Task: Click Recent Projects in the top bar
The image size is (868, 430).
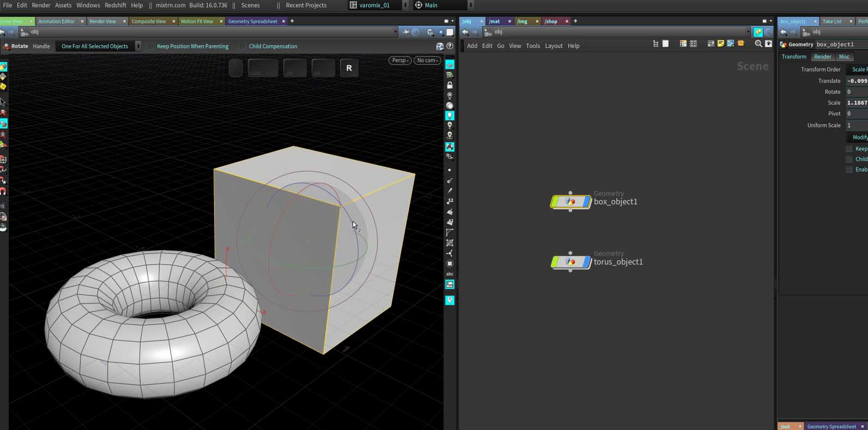Action: [306, 5]
